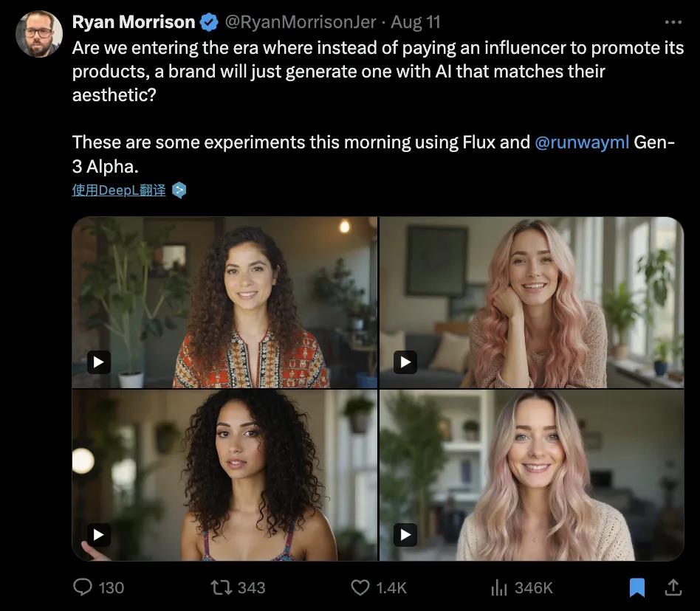
Task: Click the @runwayml mention link
Action: [582, 142]
